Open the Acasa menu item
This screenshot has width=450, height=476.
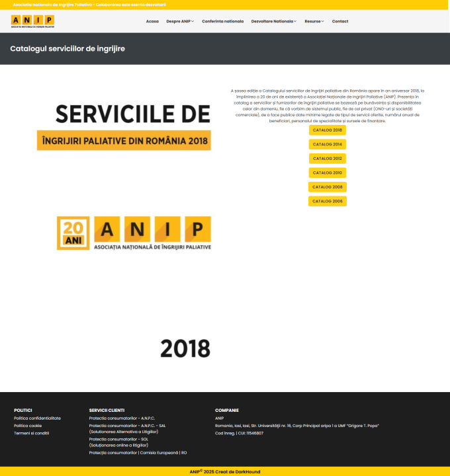(x=152, y=21)
